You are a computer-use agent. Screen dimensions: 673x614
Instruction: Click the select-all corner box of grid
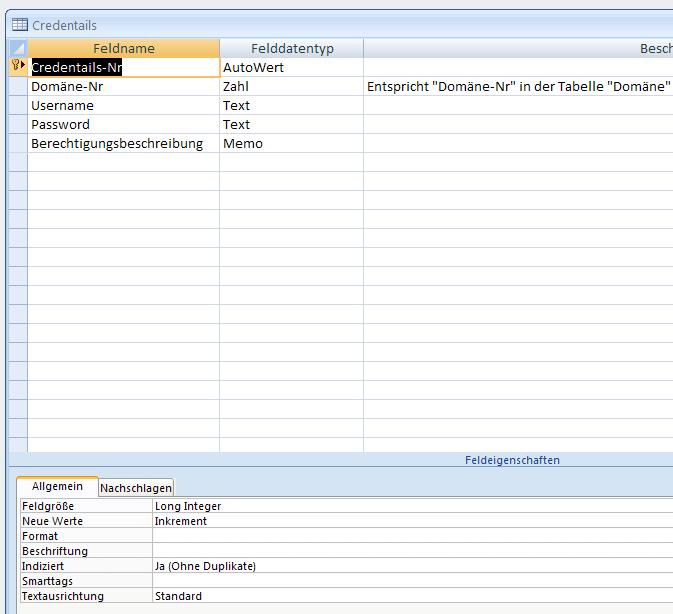click(x=18, y=48)
